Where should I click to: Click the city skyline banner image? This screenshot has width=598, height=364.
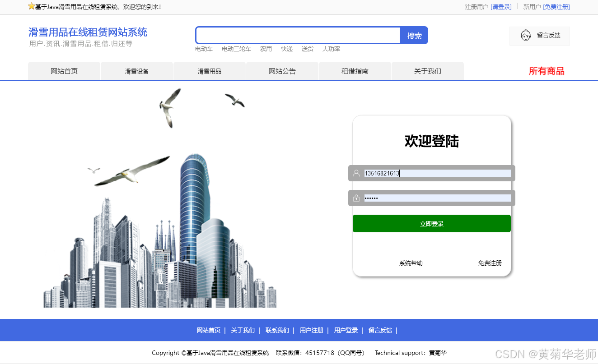[x=160, y=198]
